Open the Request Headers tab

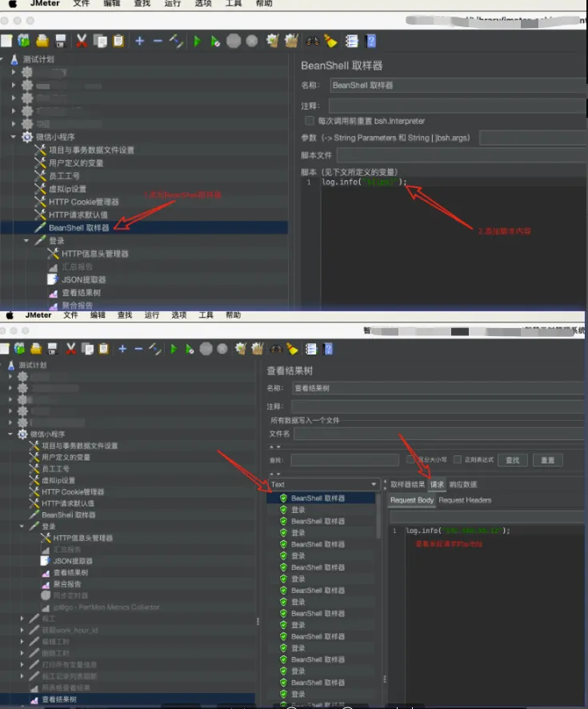(x=465, y=500)
